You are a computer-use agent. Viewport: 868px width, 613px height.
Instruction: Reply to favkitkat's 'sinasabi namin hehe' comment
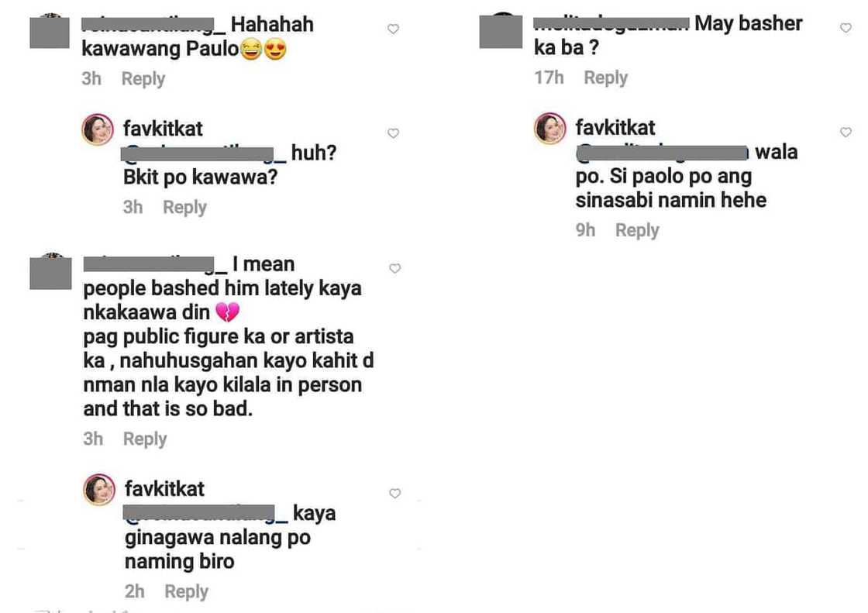point(637,230)
